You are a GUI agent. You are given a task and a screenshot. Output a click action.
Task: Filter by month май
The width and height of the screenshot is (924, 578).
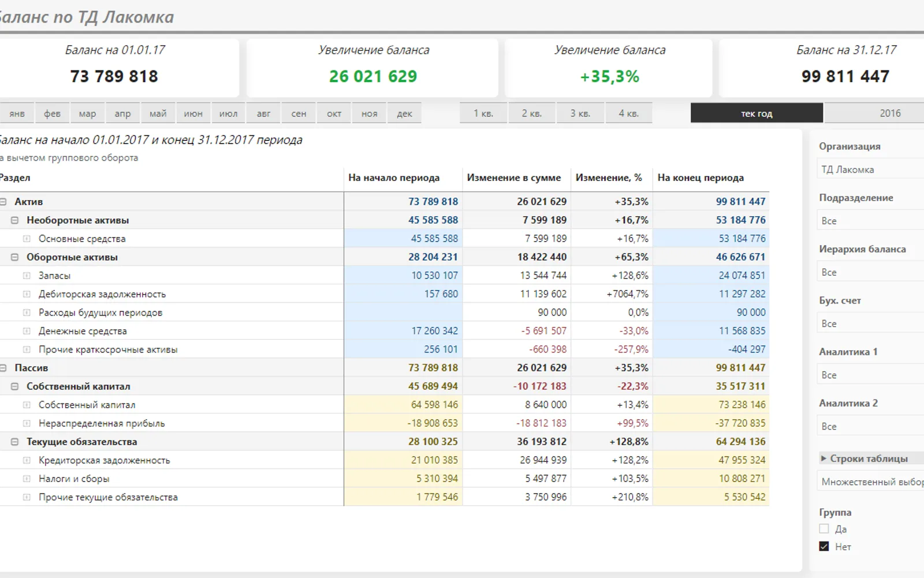[x=158, y=113]
